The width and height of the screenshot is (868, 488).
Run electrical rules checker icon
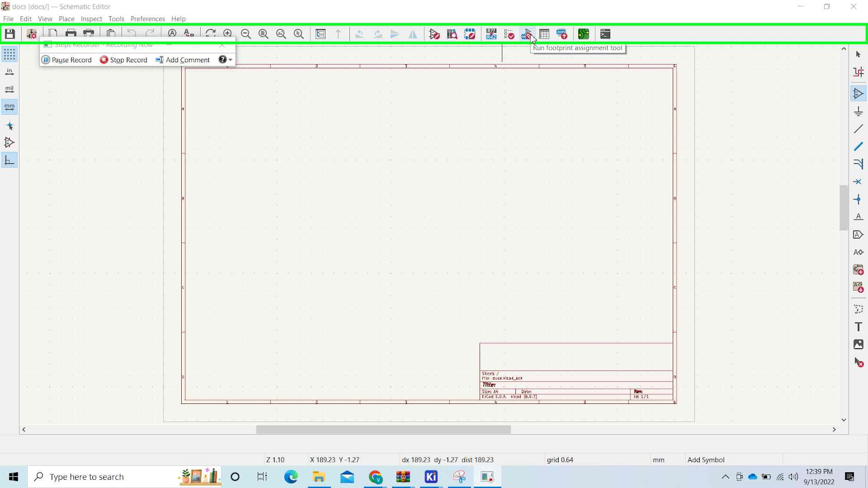tap(509, 34)
